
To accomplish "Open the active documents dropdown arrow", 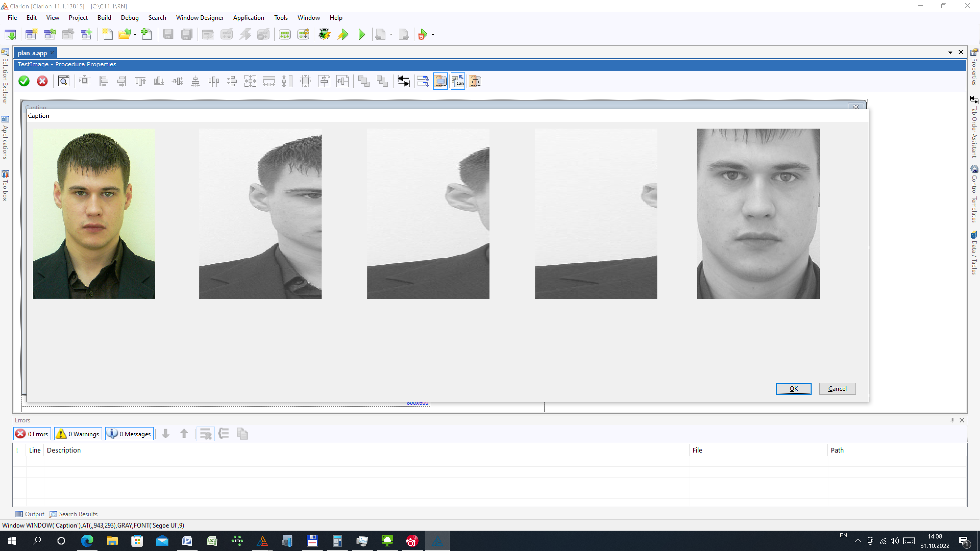I will 950,53.
